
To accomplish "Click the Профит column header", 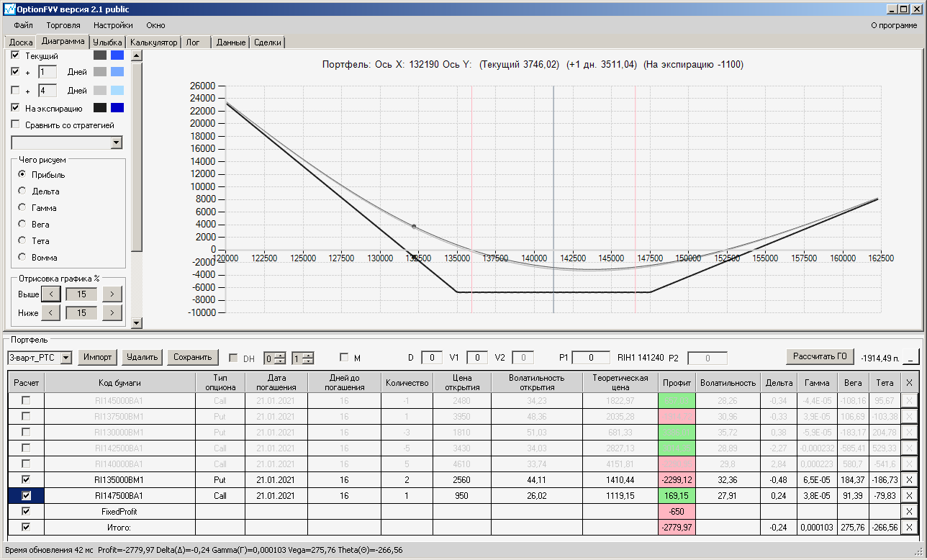I will point(677,383).
